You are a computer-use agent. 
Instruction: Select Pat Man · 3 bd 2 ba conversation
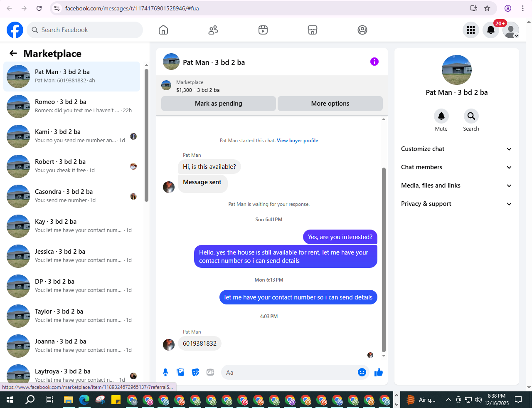(x=71, y=77)
